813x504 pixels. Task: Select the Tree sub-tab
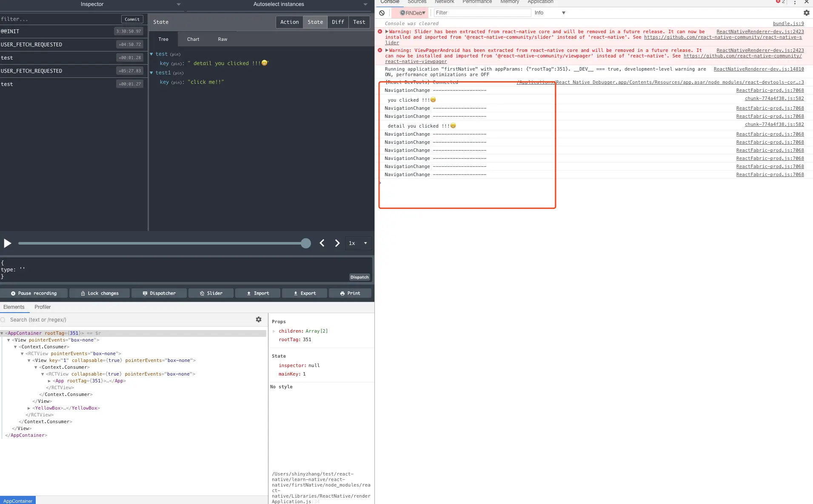click(x=163, y=39)
